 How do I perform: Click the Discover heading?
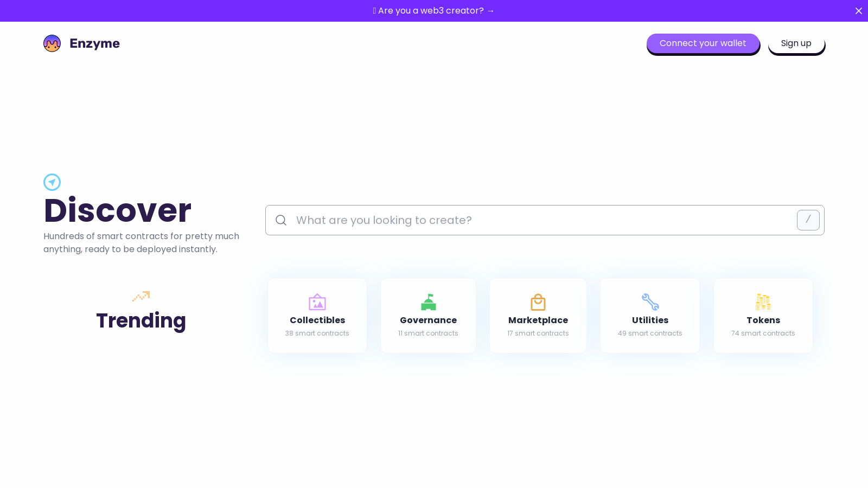118,210
